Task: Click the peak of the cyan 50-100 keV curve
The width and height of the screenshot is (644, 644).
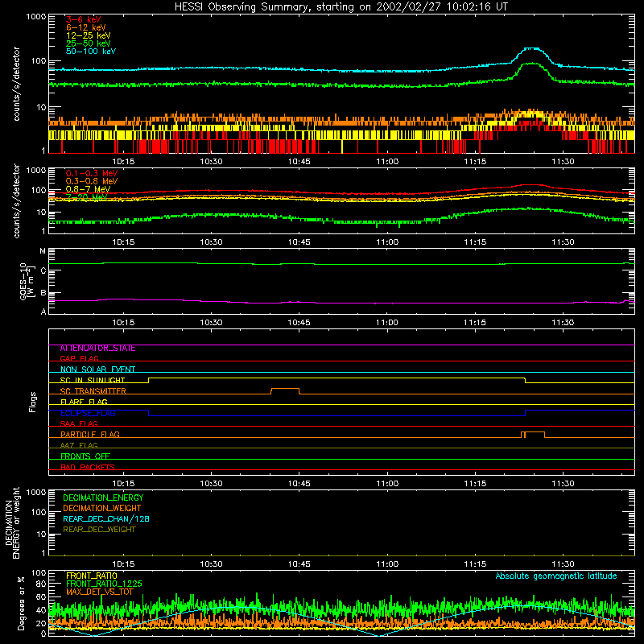Action: (532, 48)
